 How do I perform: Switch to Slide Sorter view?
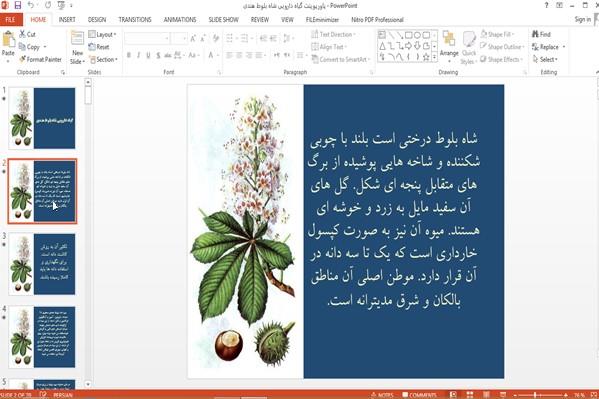tap(470, 395)
